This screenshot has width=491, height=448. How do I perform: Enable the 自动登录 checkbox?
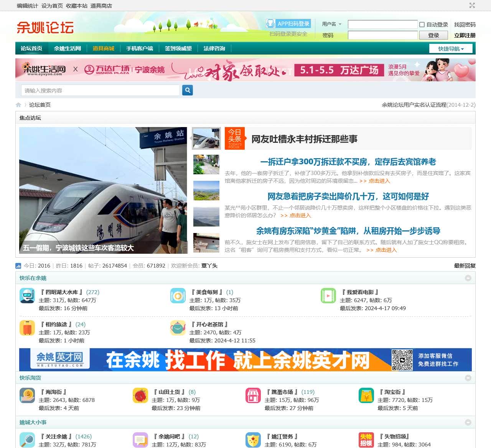(422, 25)
